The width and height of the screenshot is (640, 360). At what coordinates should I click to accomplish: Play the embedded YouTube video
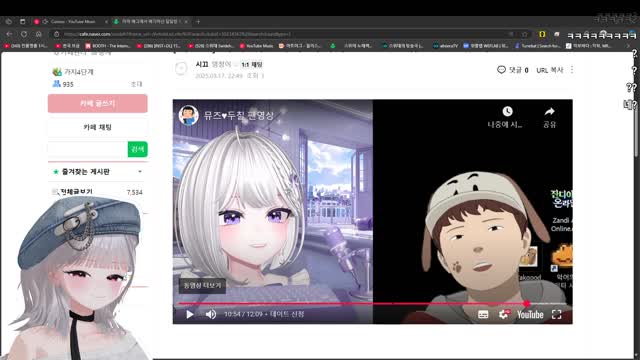click(190, 314)
